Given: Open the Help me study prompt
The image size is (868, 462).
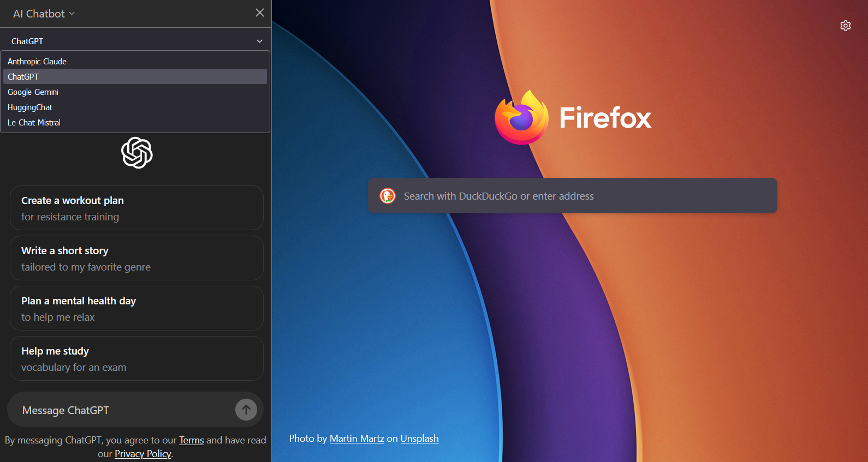Looking at the screenshot, I should [136, 358].
